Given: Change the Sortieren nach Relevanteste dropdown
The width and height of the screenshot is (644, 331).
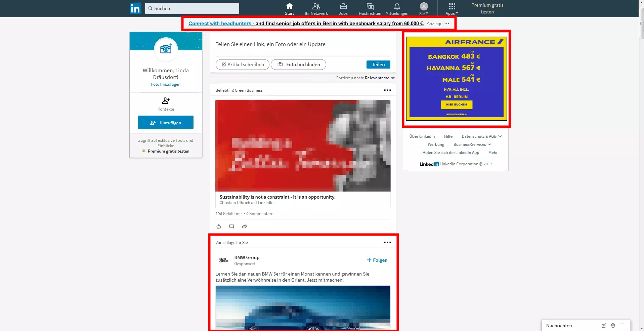Looking at the screenshot, I should (x=380, y=78).
